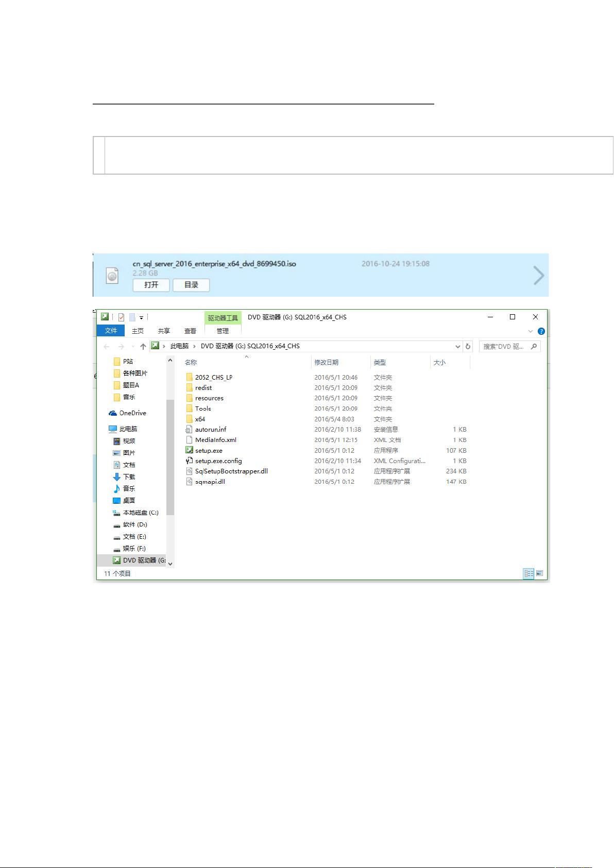This screenshot has height=868, width=614.
Task: Expand the address bar history dropdown
Action: (457, 347)
